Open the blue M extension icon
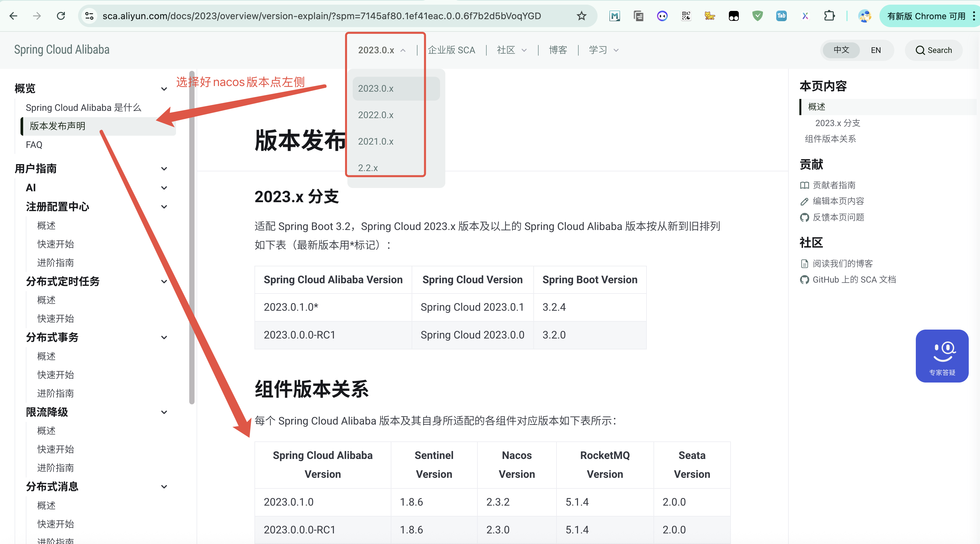This screenshot has width=980, height=544. (x=615, y=16)
